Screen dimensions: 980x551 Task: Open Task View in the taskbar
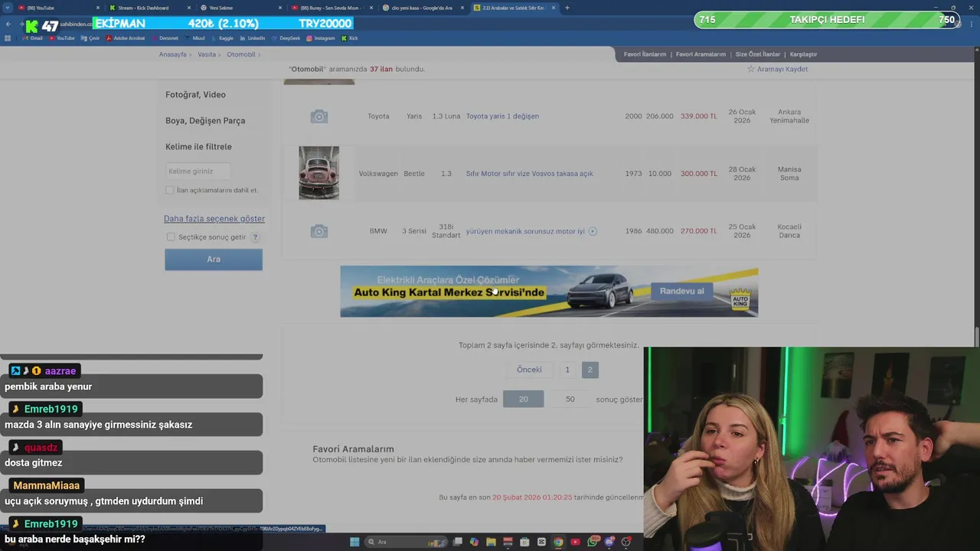coord(457,542)
